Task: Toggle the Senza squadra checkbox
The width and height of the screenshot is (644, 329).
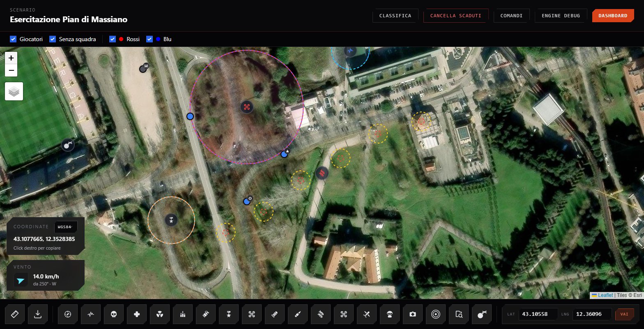Action: click(x=53, y=39)
